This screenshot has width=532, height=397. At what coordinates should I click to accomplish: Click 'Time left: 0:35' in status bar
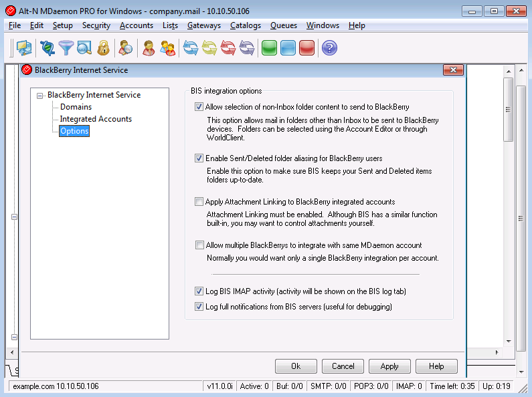point(452,386)
